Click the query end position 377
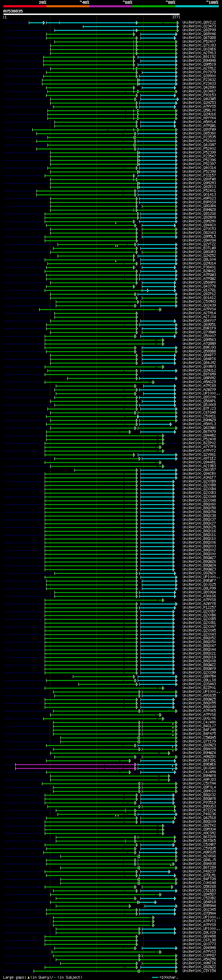The height and width of the screenshot is (980, 222). pos(175,17)
